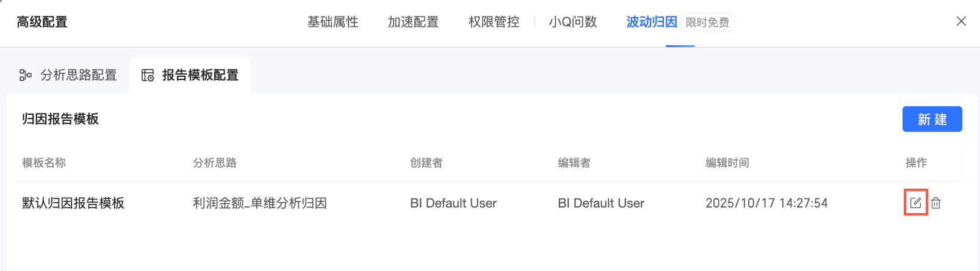
Task: Click the 默认归因报告模板 name cell
Action: click(x=73, y=203)
